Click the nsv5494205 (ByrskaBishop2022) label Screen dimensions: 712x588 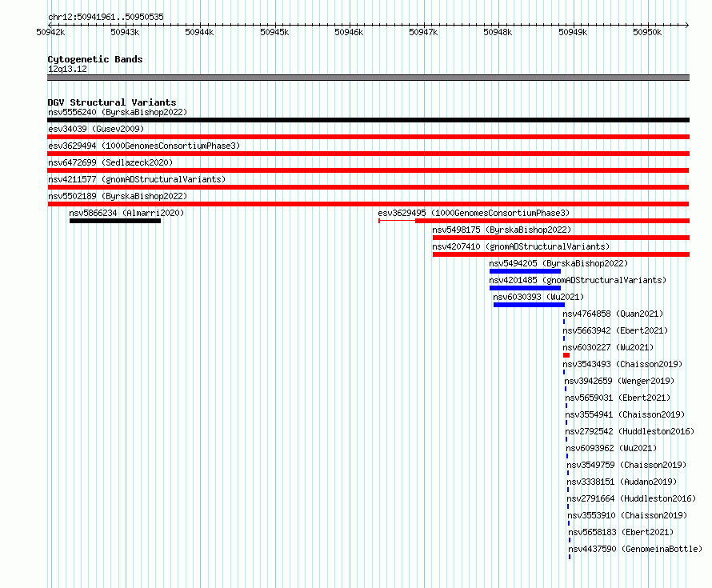(x=558, y=263)
